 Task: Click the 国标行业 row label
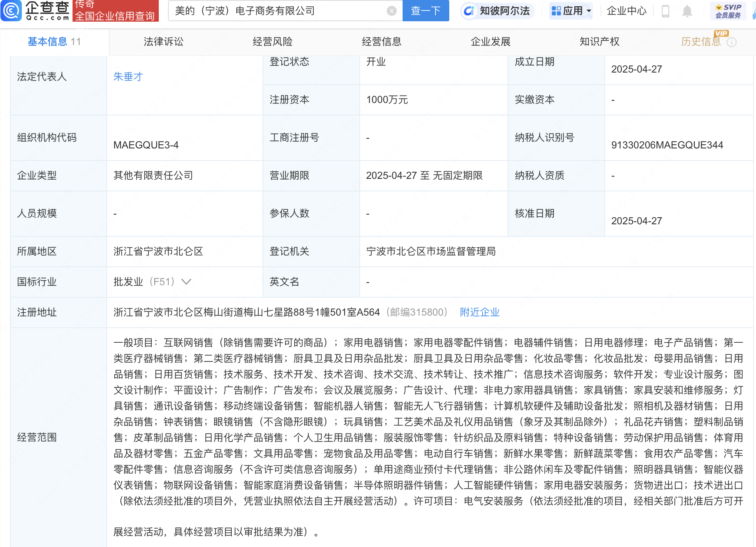click(37, 282)
